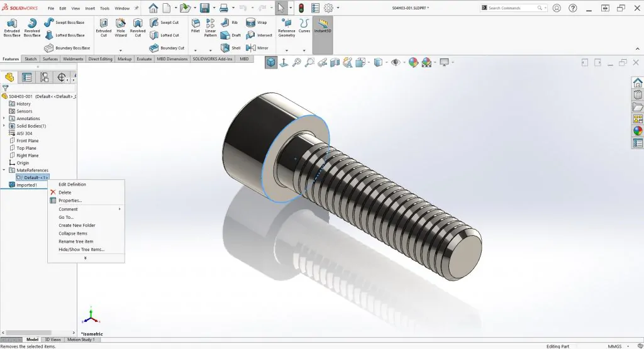Open the PropertyManager tab
Screen dimensions: 644x349
(x=26, y=77)
